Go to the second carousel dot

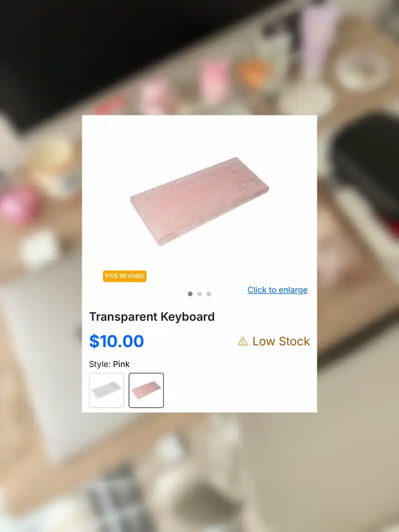point(199,294)
